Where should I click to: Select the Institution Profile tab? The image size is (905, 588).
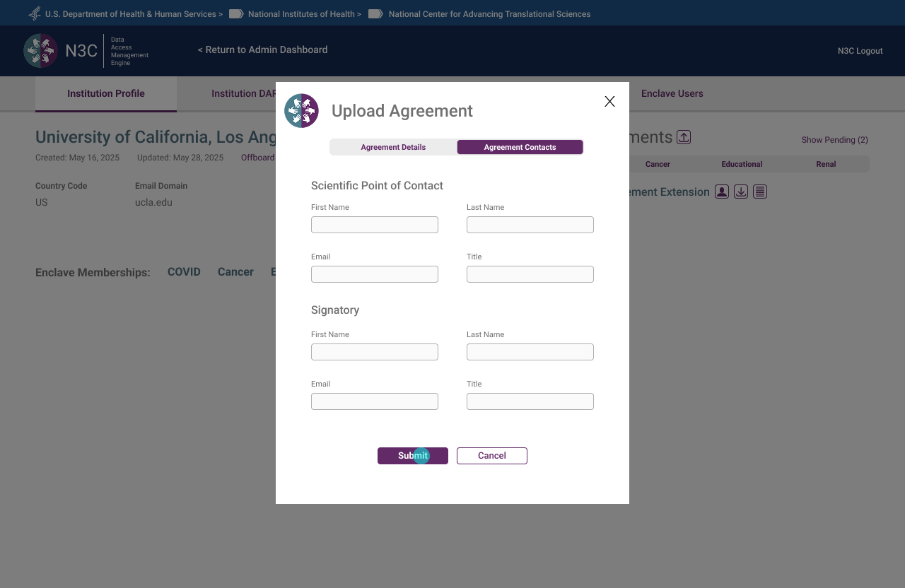105,93
